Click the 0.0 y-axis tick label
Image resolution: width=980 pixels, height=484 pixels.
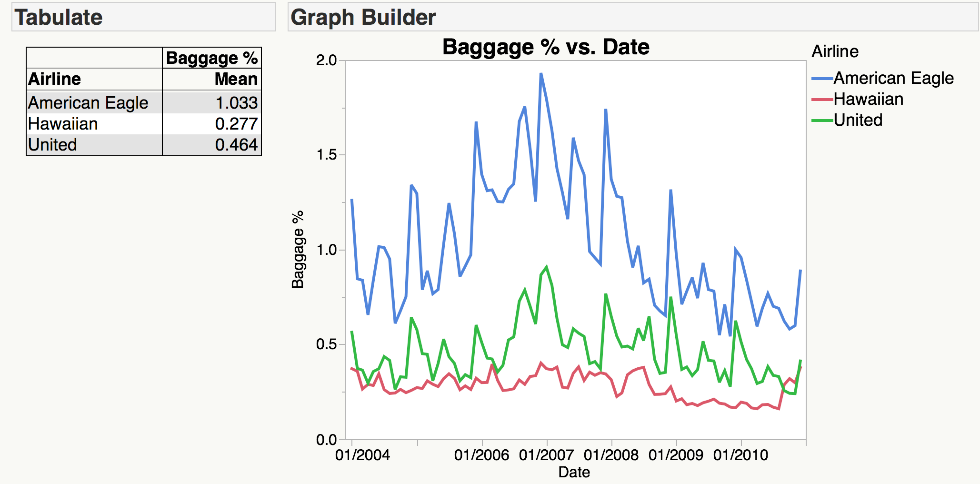[x=326, y=439]
